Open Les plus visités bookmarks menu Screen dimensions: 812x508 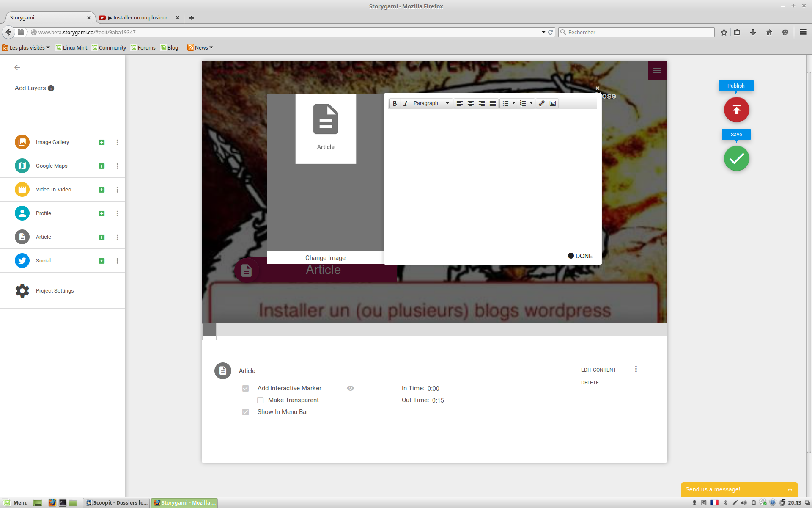pyautogui.click(x=26, y=48)
